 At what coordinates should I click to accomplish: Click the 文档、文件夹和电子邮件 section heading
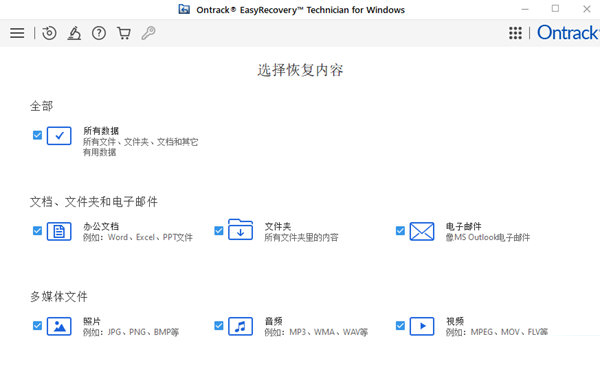[94, 202]
